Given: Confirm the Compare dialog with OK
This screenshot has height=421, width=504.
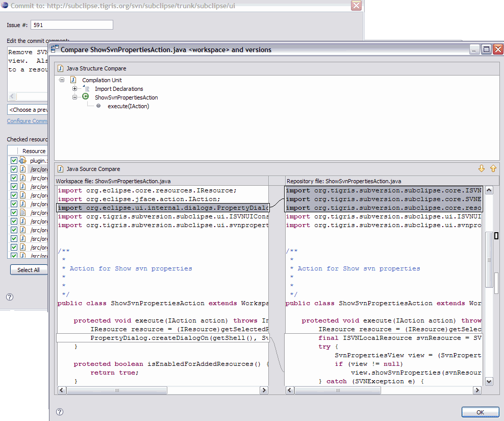Looking at the screenshot, I should [x=480, y=412].
